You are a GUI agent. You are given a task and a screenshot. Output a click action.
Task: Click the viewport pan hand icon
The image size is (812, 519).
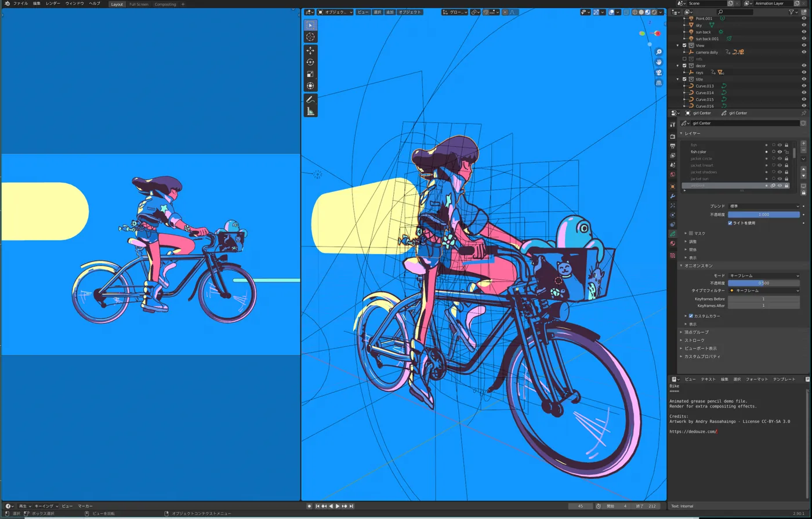point(659,62)
